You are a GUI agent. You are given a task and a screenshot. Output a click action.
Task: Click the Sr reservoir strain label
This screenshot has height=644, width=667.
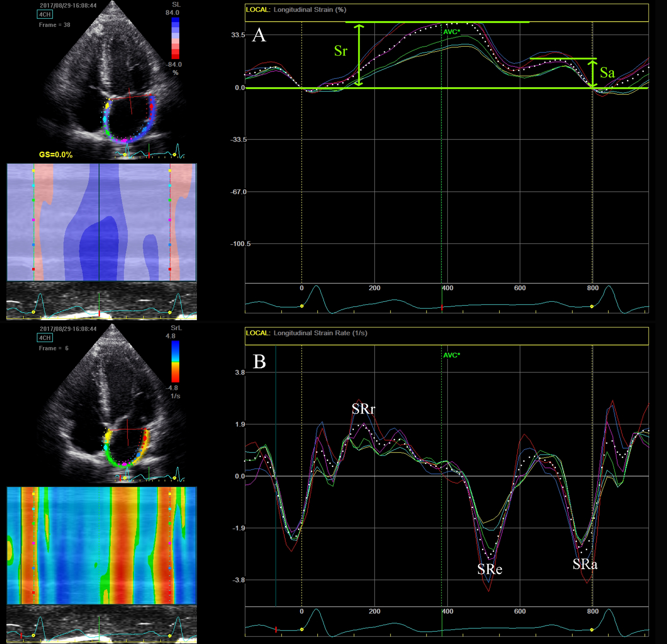341,51
